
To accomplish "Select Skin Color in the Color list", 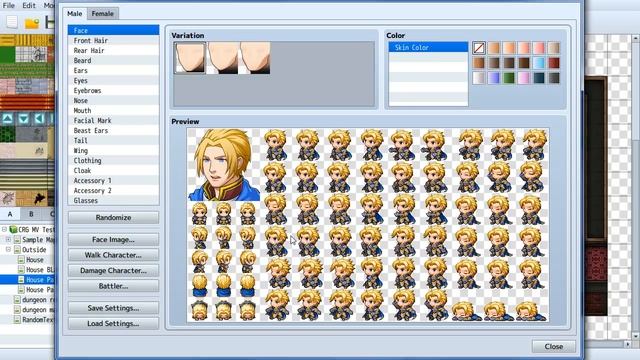I will [428, 47].
